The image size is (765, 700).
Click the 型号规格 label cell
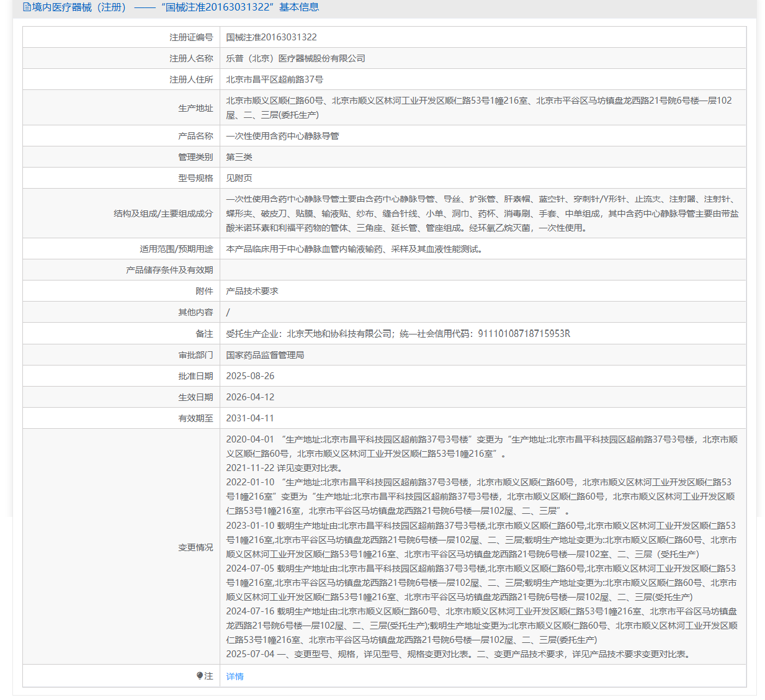(x=122, y=178)
